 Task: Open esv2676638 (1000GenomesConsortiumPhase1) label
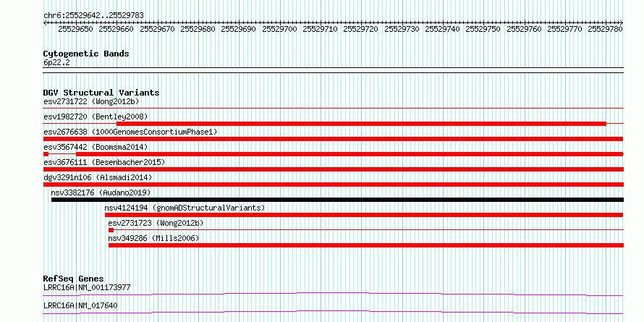(130, 132)
